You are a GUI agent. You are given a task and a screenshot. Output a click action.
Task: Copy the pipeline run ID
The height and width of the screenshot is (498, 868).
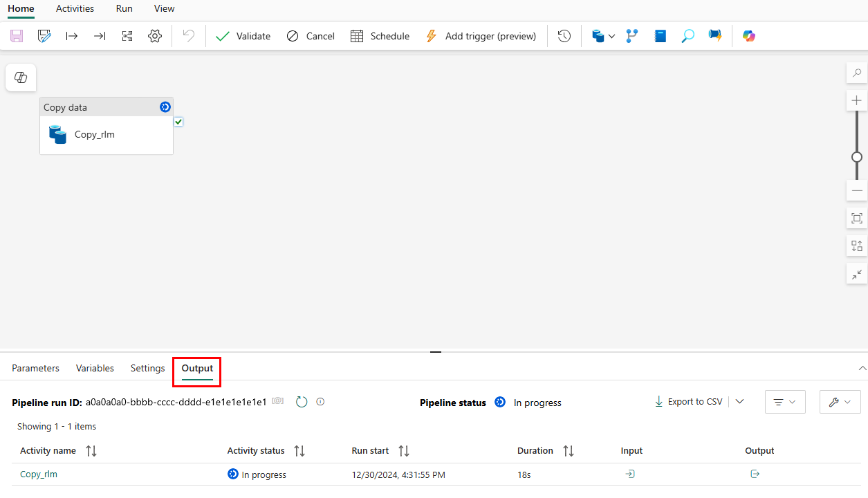(x=278, y=401)
